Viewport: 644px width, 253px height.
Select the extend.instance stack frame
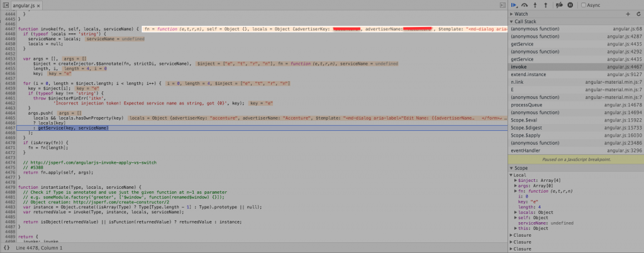(576, 75)
